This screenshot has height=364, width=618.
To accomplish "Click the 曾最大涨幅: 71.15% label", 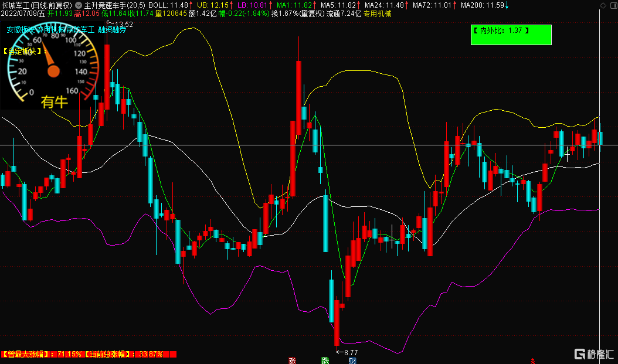I will (x=42, y=354).
